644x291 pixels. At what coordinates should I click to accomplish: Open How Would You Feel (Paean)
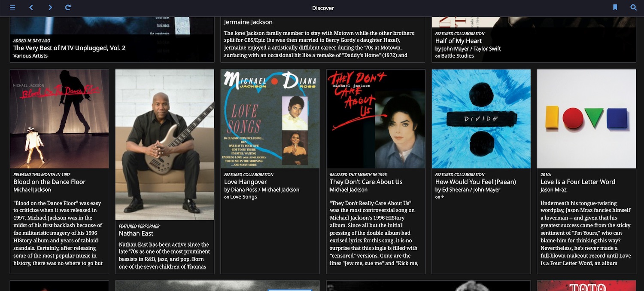[x=475, y=182]
